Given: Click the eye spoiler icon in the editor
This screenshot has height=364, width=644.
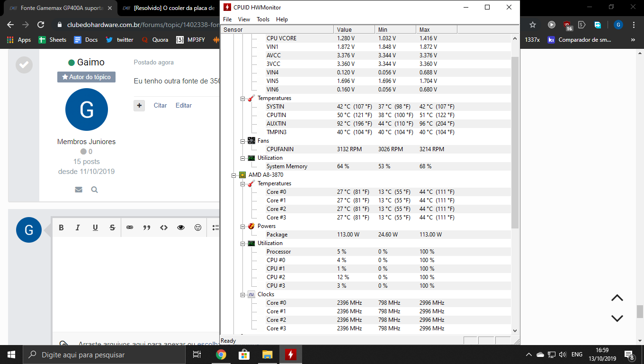Looking at the screenshot, I should tap(181, 227).
